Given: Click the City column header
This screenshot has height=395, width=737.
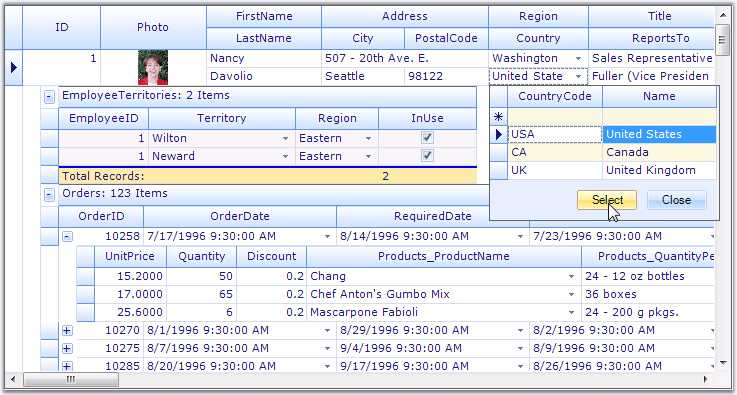Looking at the screenshot, I should (363, 39).
